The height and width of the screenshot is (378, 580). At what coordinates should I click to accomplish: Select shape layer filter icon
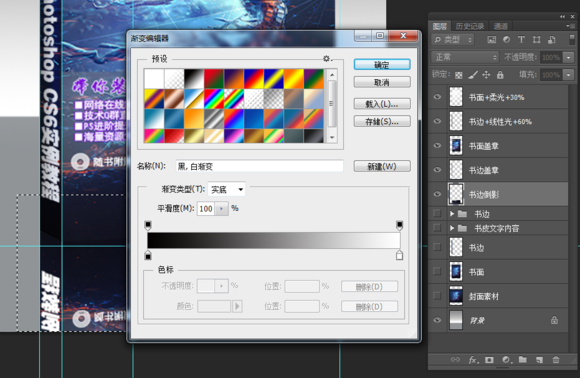pos(536,40)
